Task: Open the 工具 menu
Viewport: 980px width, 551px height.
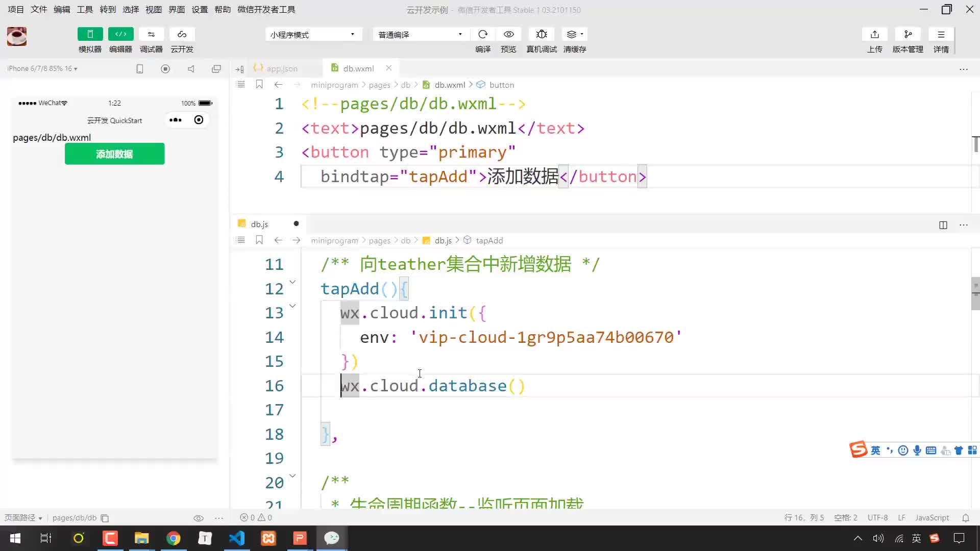Action: (x=85, y=9)
